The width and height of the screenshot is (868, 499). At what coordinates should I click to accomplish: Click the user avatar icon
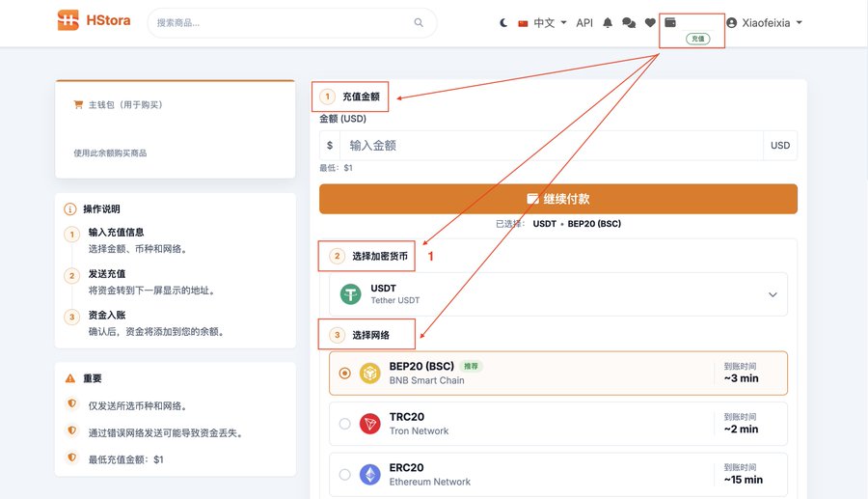pos(731,23)
